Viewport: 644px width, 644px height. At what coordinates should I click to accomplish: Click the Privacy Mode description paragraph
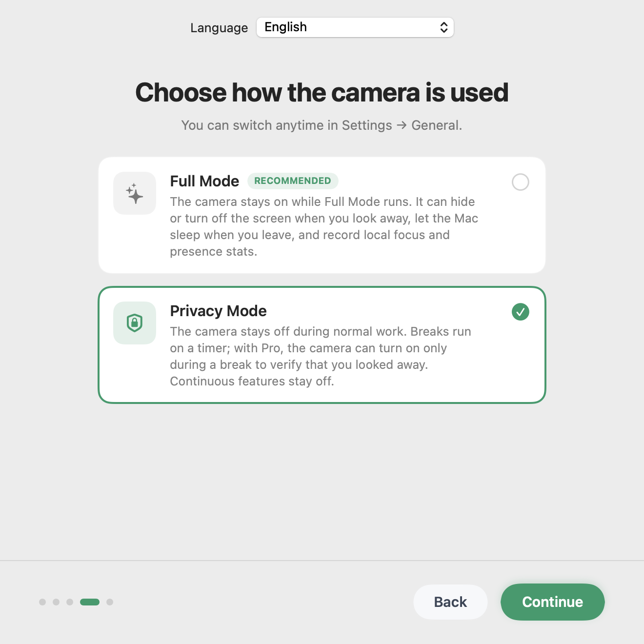click(x=321, y=356)
